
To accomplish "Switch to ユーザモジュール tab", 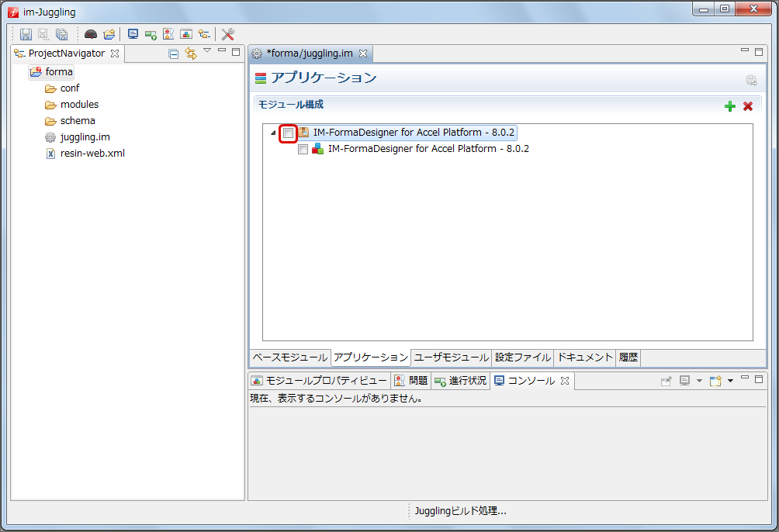I will (451, 358).
